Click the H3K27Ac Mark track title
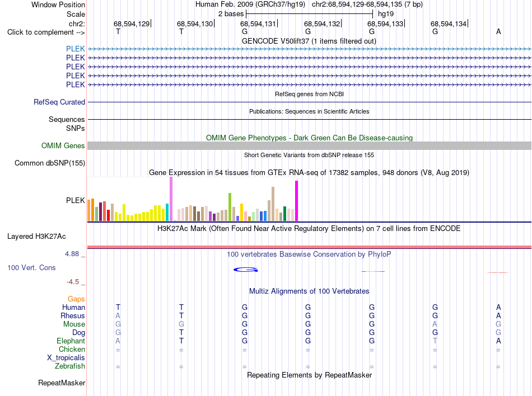The height and width of the screenshot is (396, 532). pos(309,229)
